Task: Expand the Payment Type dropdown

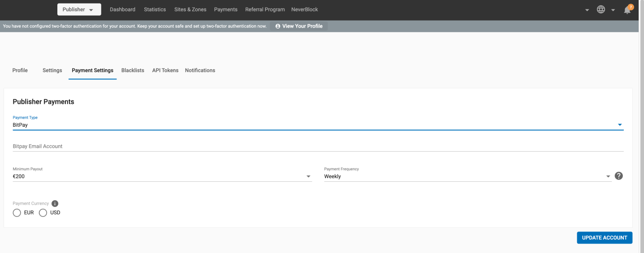Action: 620,125
